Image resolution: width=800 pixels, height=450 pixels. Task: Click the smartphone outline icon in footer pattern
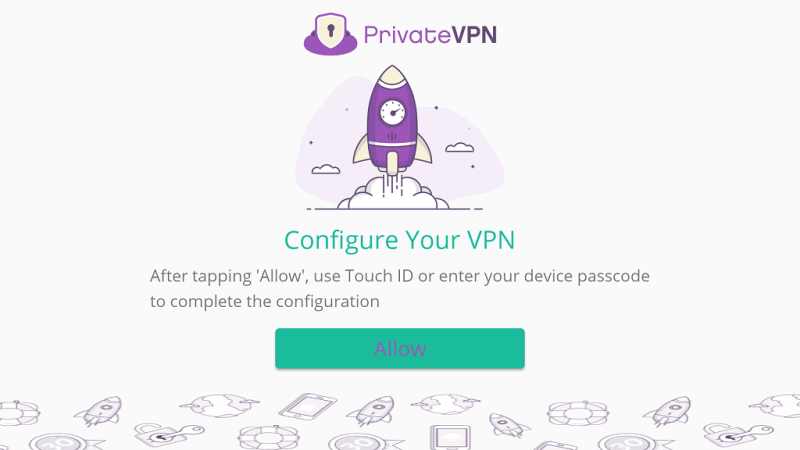click(308, 406)
